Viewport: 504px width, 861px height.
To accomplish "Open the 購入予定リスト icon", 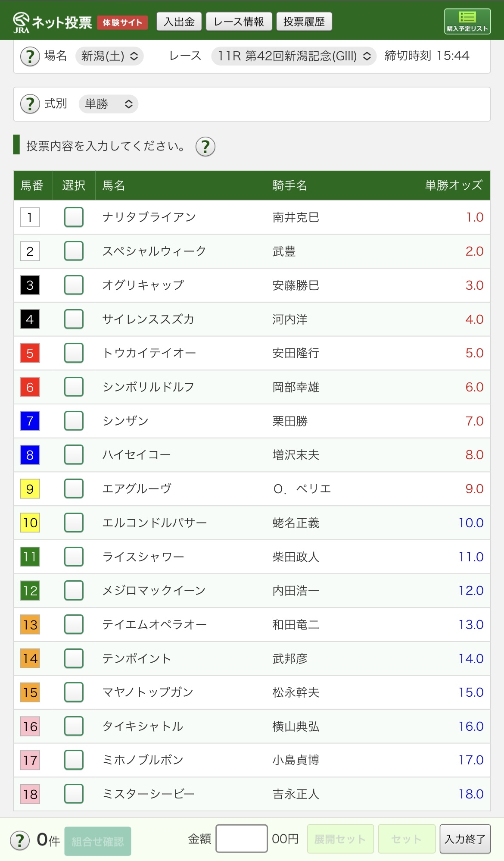I will click(x=467, y=21).
